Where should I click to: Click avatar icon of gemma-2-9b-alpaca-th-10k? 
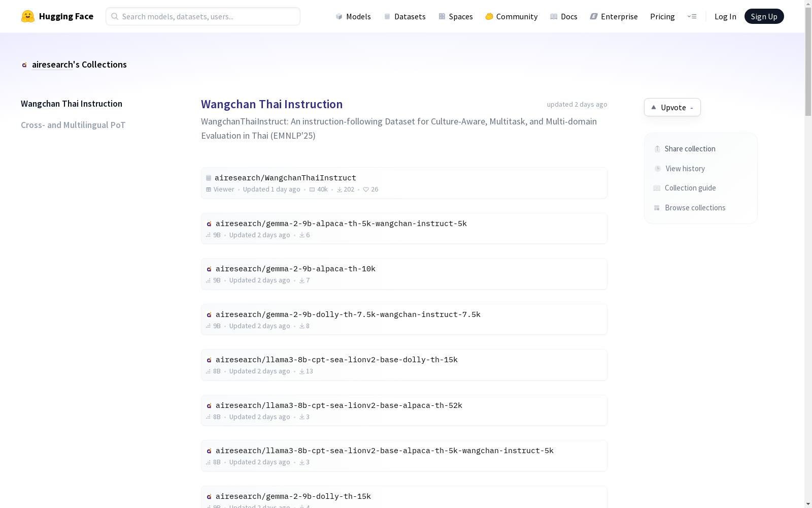point(209,269)
